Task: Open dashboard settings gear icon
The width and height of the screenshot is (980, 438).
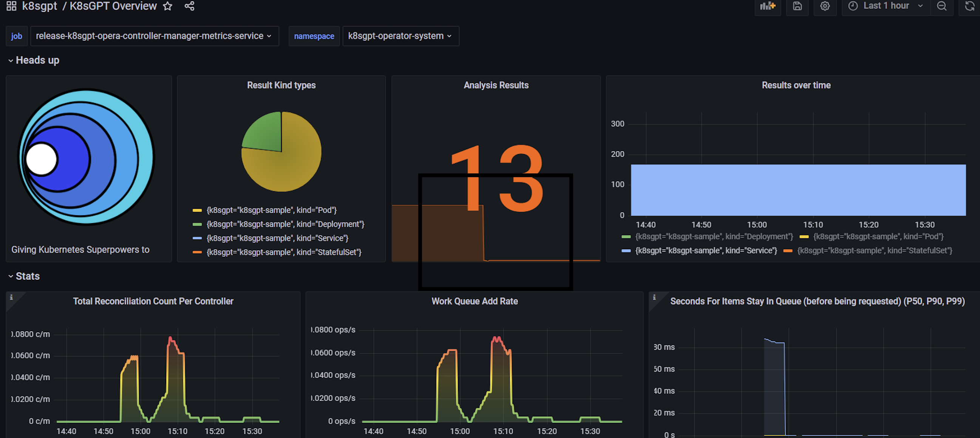Action: pos(825,6)
